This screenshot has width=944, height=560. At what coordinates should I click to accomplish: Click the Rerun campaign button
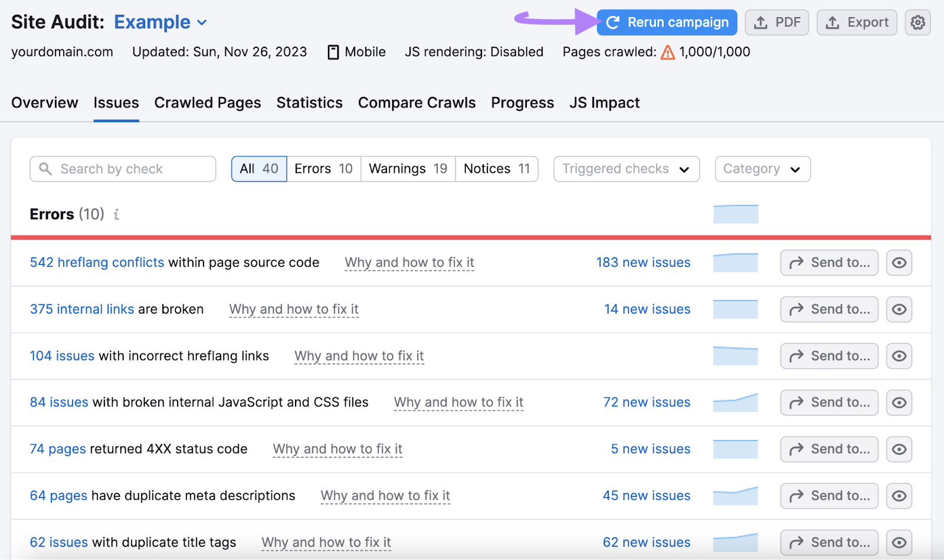point(667,22)
